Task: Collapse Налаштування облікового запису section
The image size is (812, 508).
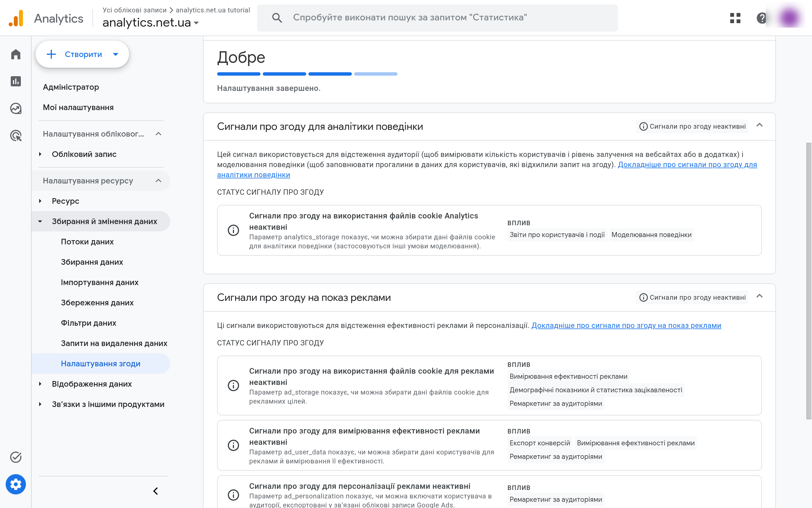Action: tap(158, 134)
